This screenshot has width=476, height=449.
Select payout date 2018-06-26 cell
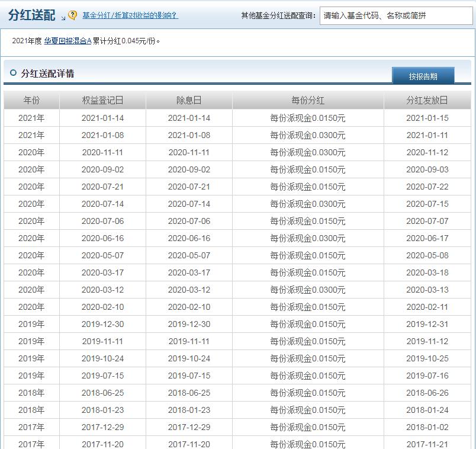point(427,393)
